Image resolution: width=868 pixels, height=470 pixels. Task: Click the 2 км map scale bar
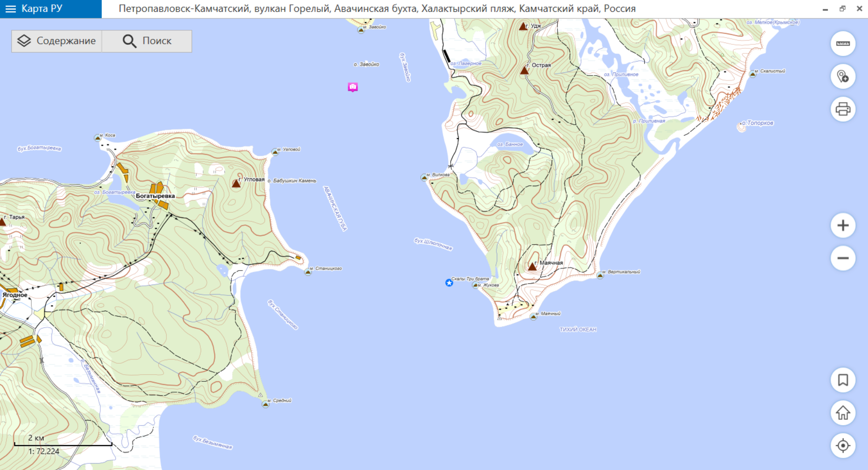pyautogui.click(x=63, y=444)
